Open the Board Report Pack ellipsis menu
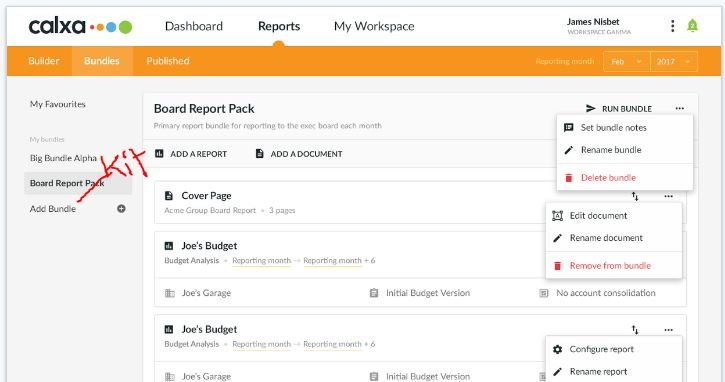This screenshot has height=382, width=725. pos(679,108)
